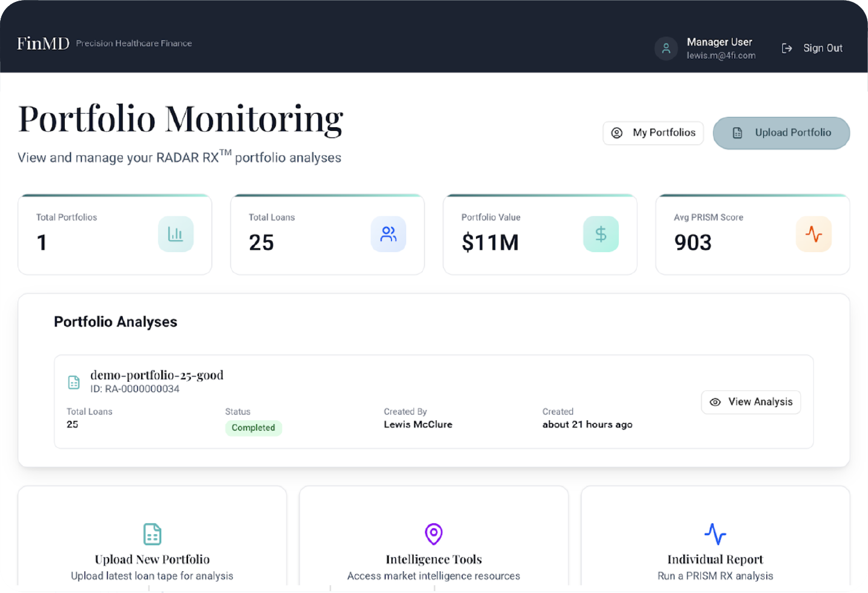
Task: Click the Portfolio Analyses heading
Action: pyautogui.click(x=116, y=322)
